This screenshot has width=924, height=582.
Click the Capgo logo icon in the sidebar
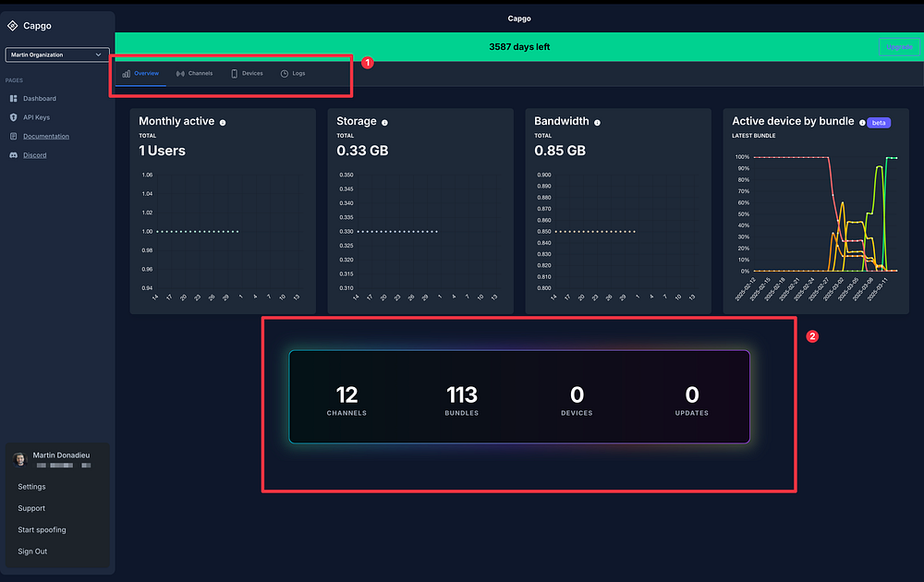coord(12,25)
